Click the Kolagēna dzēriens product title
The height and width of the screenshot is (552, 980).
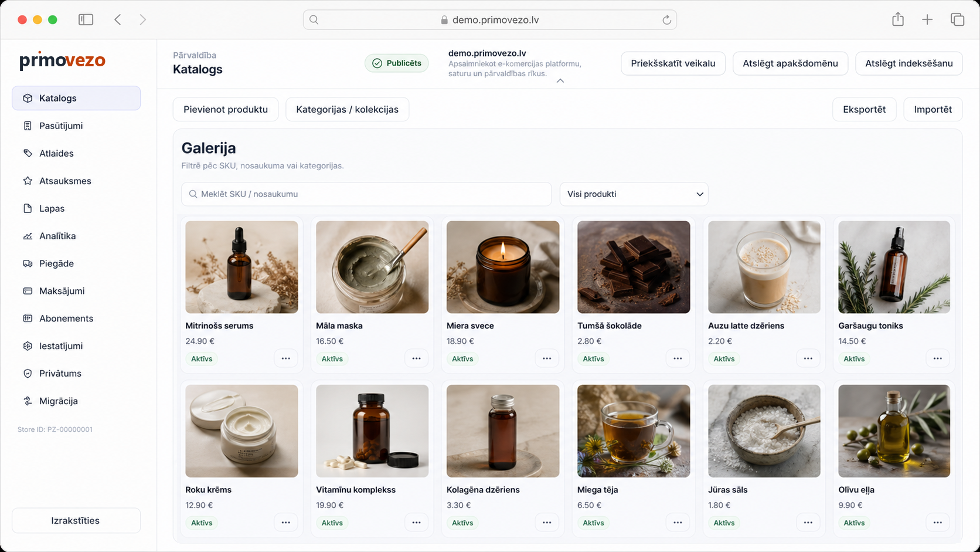coord(483,490)
